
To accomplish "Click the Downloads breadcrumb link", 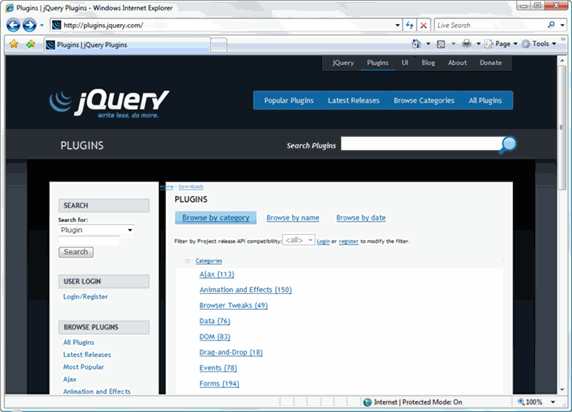I will [x=191, y=187].
